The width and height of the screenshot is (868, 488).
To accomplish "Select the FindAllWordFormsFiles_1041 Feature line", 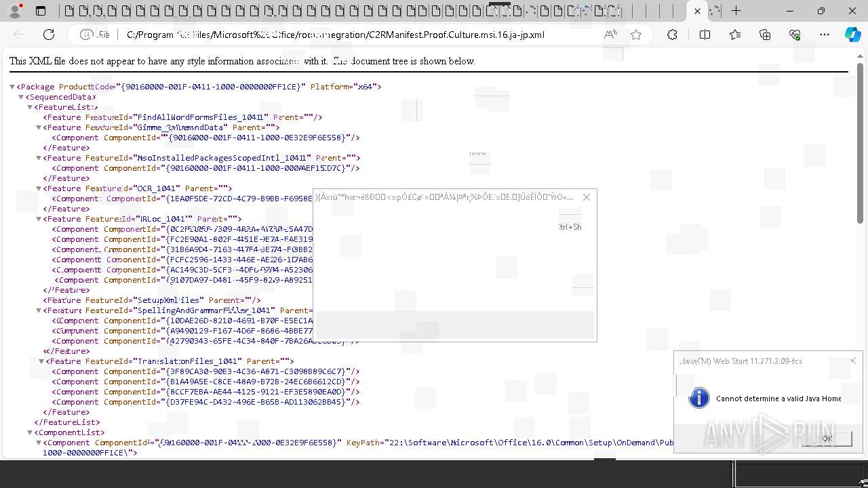I will click(x=182, y=117).
